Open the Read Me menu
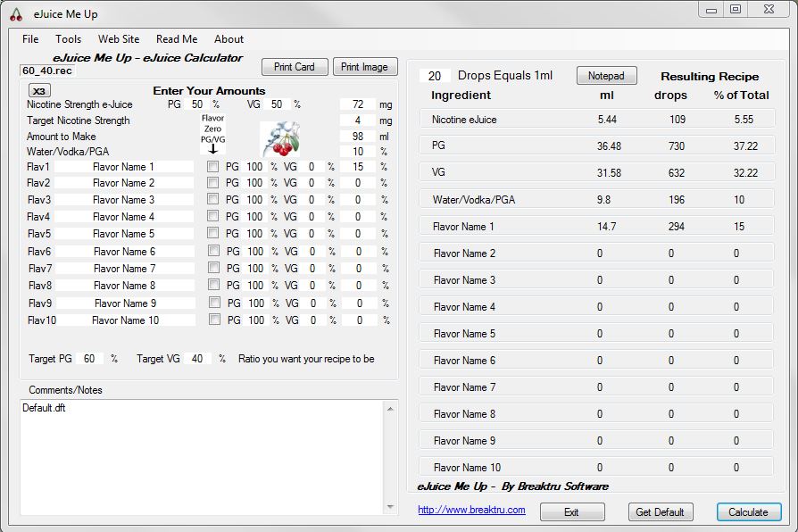Image resolution: width=798 pixels, height=532 pixels. pyautogui.click(x=177, y=39)
